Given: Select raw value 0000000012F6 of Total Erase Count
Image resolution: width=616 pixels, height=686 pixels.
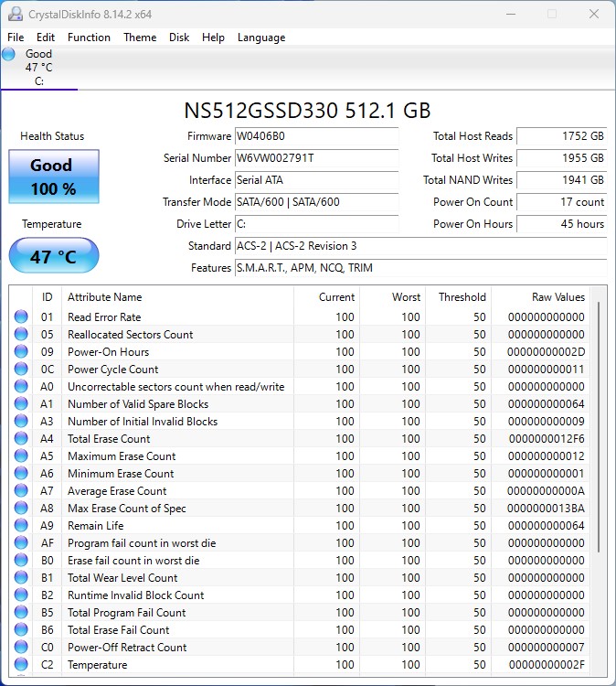Looking at the screenshot, I should [547, 439].
